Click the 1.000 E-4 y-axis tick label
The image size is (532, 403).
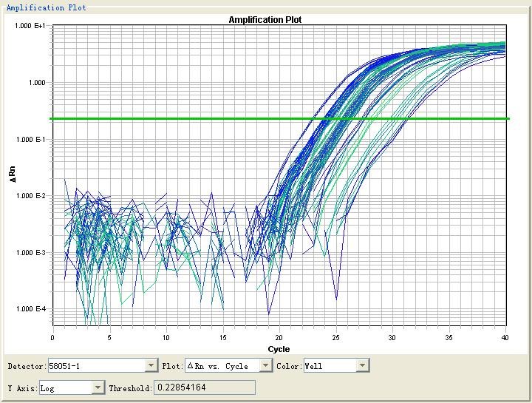[x=31, y=309]
